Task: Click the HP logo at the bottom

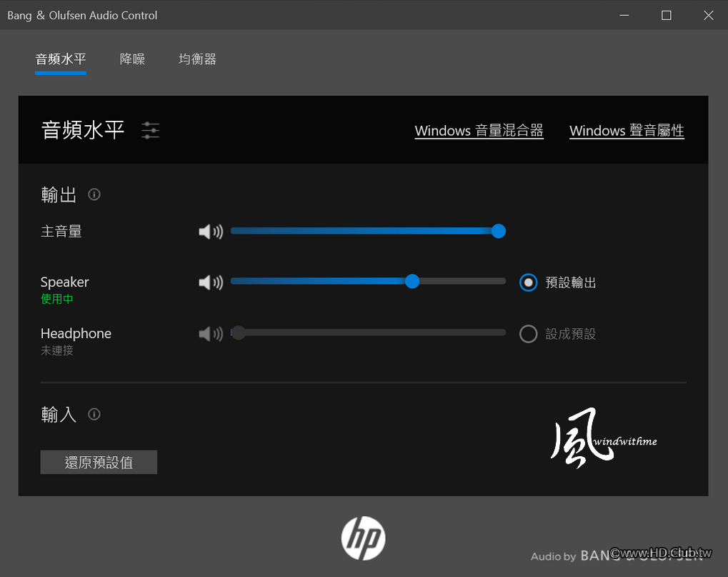Action: point(363,538)
